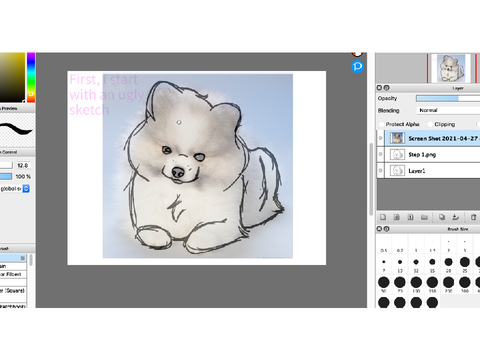This screenshot has width=480, height=360.
Task: Click the blue Pixiv P icon
Action: click(x=357, y=67)
